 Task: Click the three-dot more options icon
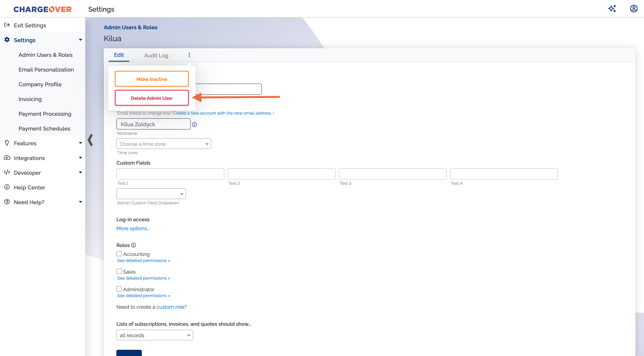[189, 55]
